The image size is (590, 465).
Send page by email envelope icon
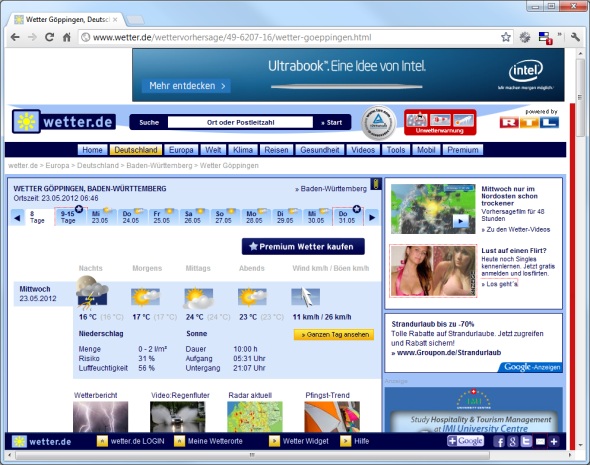point(540,441)
